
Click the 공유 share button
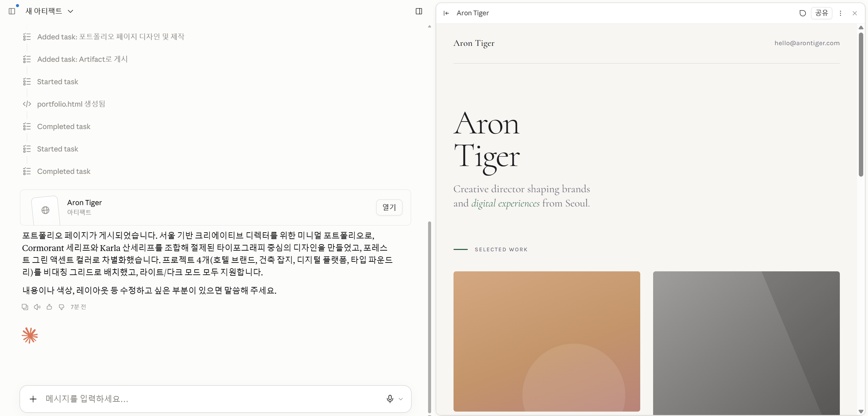[821, 13]
